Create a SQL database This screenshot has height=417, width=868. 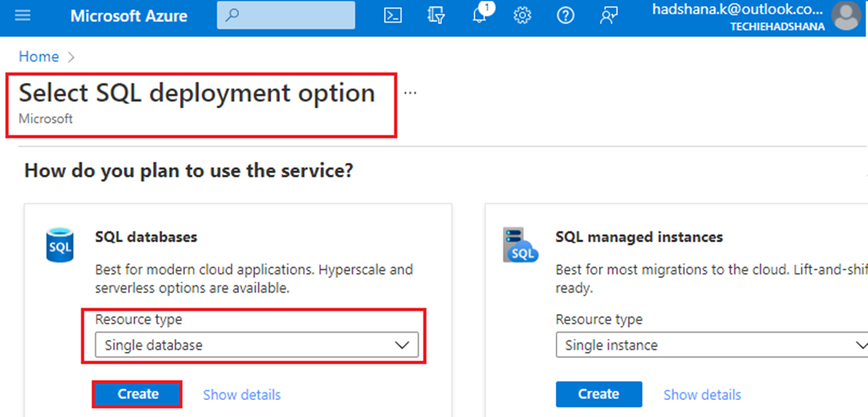coord(138,394)
